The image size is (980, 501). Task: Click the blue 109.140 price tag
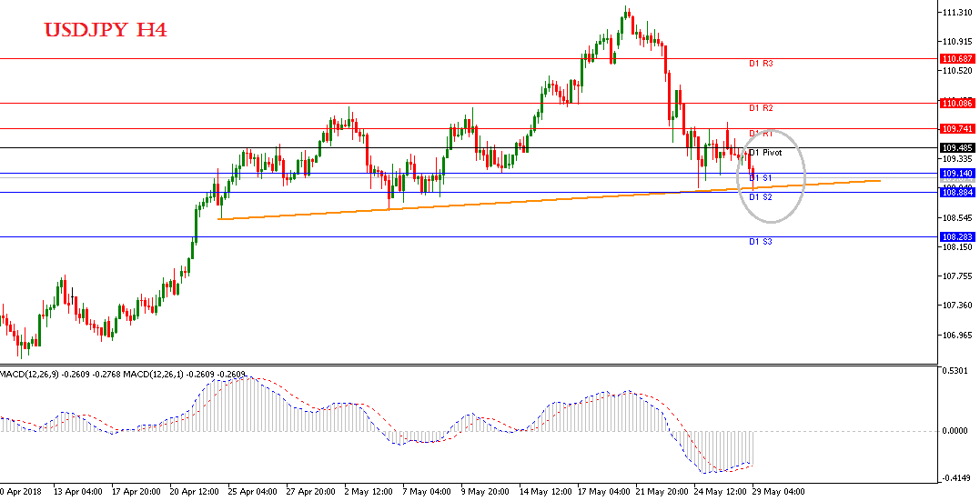(956, 173)
